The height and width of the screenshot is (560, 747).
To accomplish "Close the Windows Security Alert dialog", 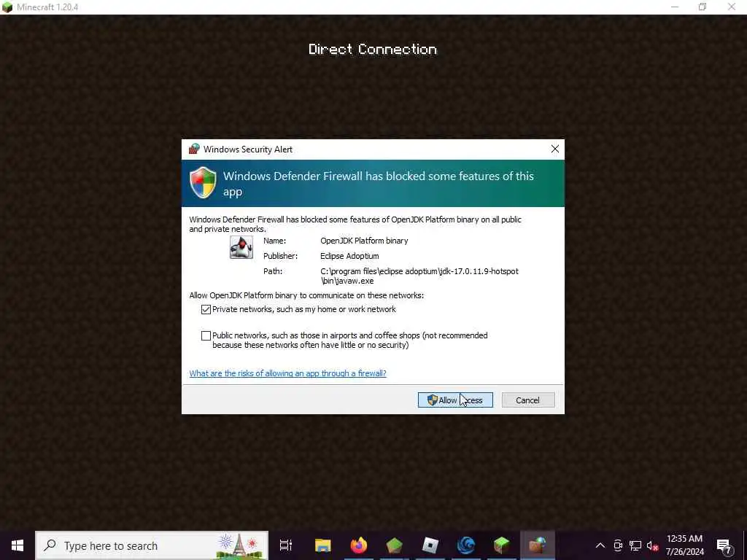I will pyautogui.click(x=555, y=149).
